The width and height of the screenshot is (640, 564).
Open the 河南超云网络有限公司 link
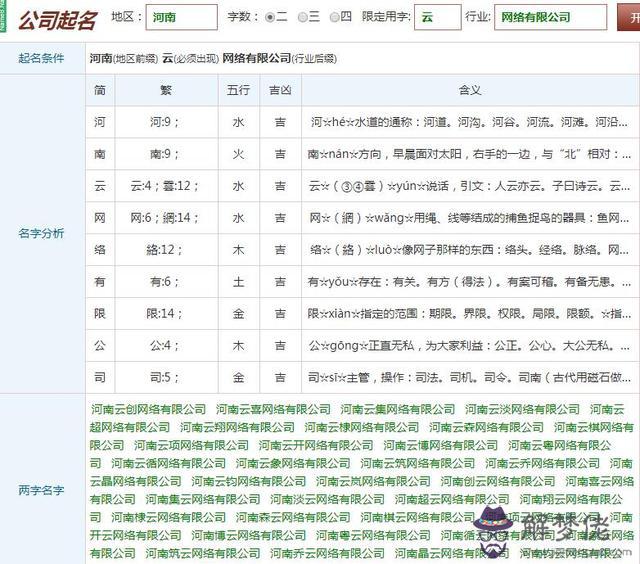click(x=452, y=499)
